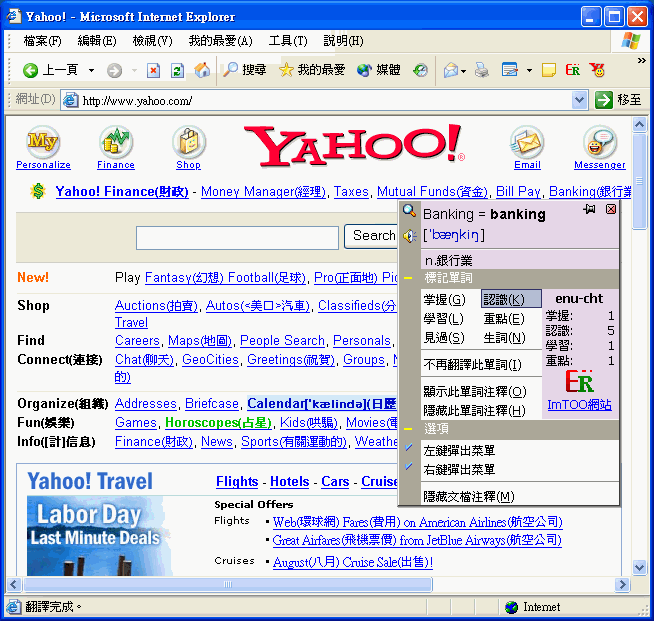Close the banking translation popup
This screenshot has width=654, height=621.
[x=611, y=209]
